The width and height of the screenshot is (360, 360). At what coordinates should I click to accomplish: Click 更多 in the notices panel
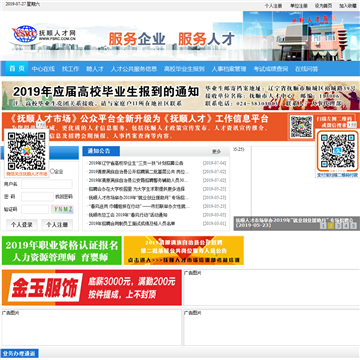(216, 152)
